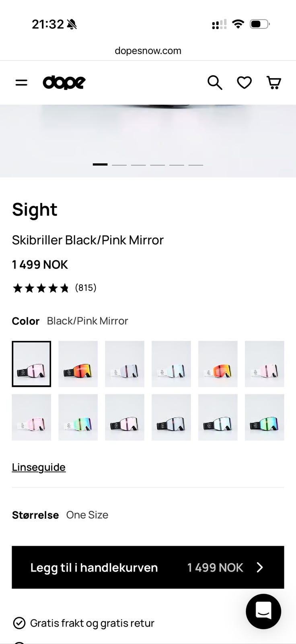Select the Black/Pink Mirror swatch
The width and height of the screenshot is (296, 644).
(31, 364)
